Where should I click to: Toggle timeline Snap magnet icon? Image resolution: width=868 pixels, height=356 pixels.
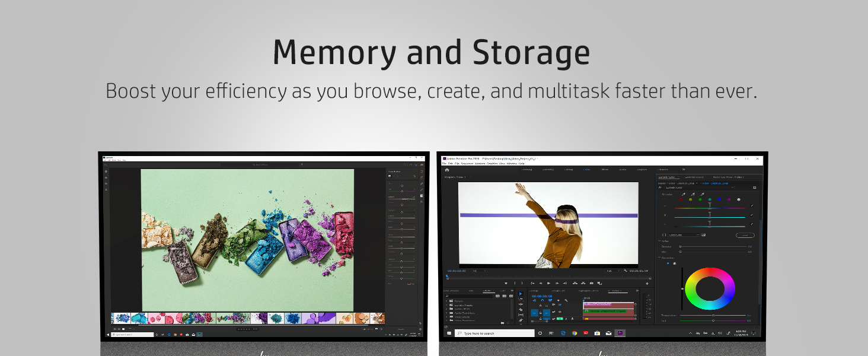click(542, 300)
